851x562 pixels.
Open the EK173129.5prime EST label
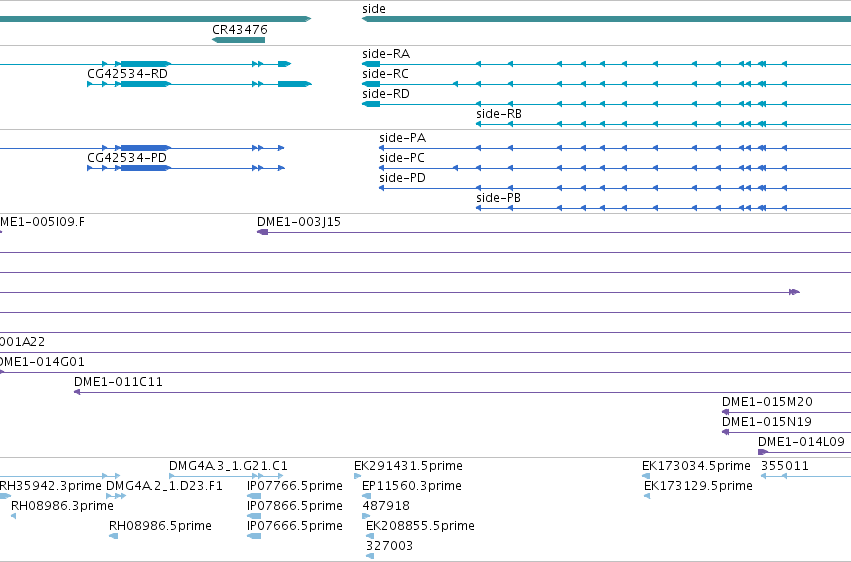pos(698,486)
